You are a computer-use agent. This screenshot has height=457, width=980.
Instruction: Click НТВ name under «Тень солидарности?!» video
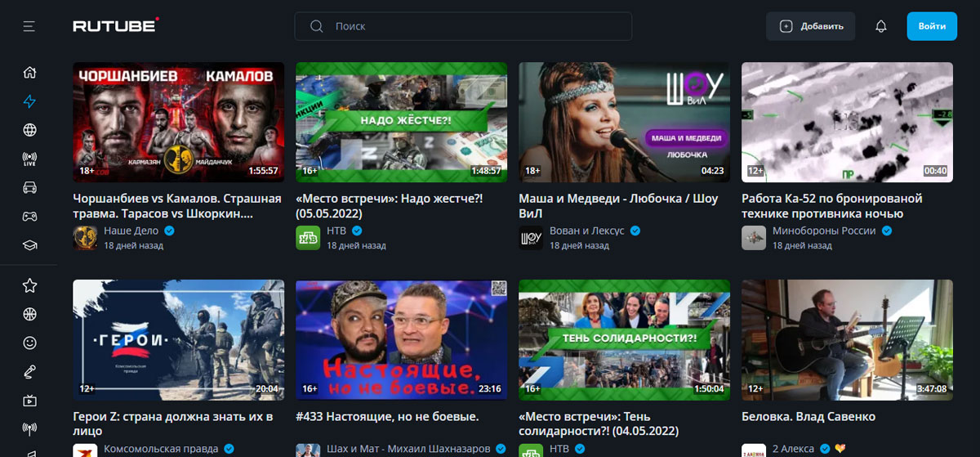point(559,449)
